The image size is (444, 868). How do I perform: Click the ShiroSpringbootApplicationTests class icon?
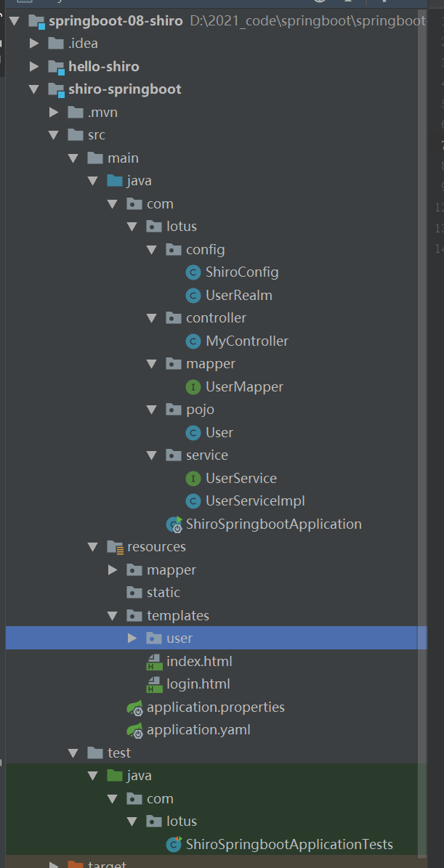pos(174,845)
